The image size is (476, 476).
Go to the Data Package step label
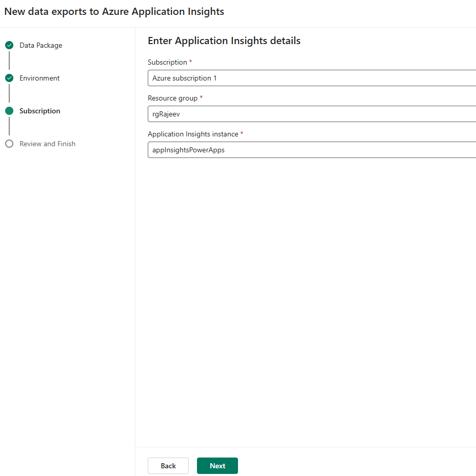coord(41,45)
